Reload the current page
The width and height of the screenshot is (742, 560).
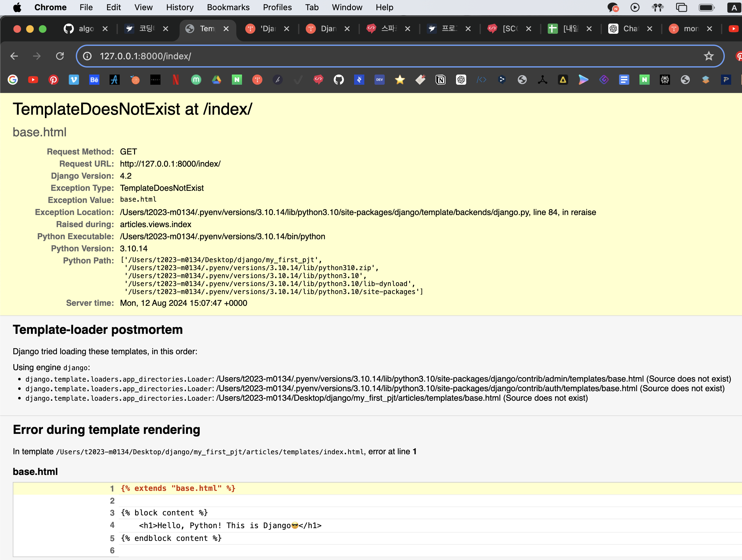click(60, 56)
